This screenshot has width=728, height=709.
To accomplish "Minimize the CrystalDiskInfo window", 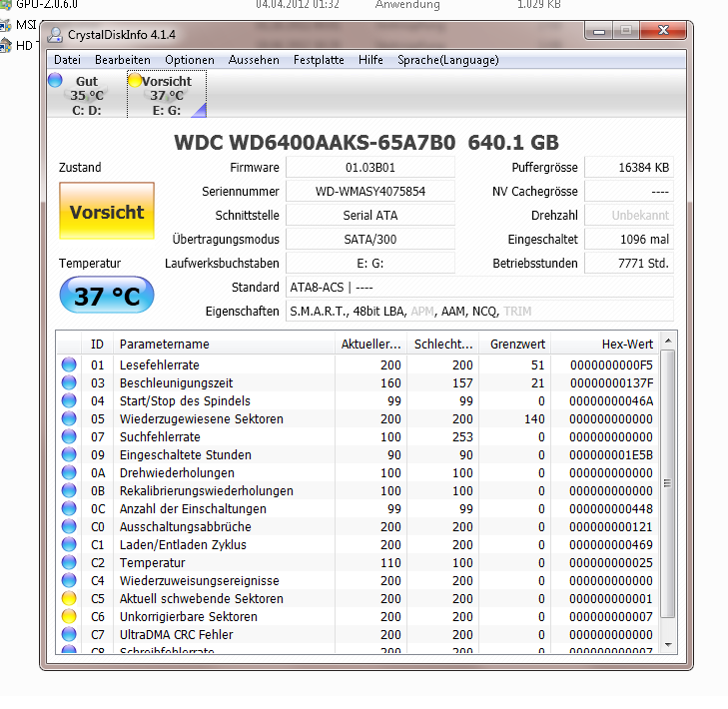I will 599,31.
